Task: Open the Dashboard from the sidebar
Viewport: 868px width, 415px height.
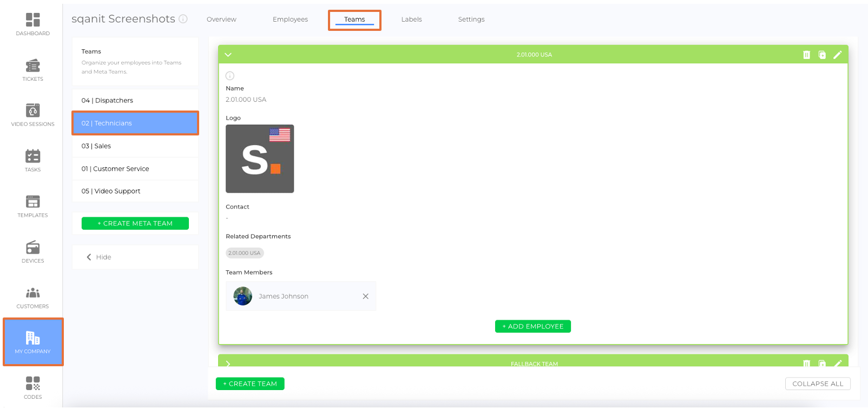Action: 32,24
